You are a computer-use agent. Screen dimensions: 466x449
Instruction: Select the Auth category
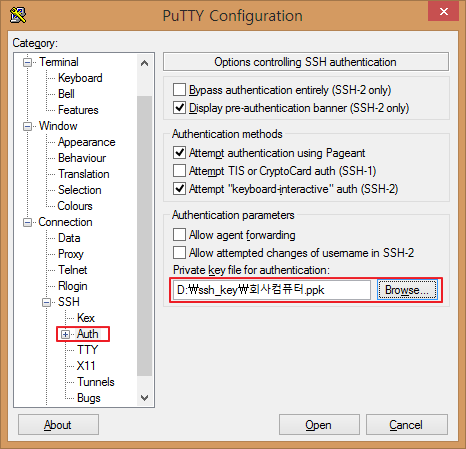tap(87, 334)
